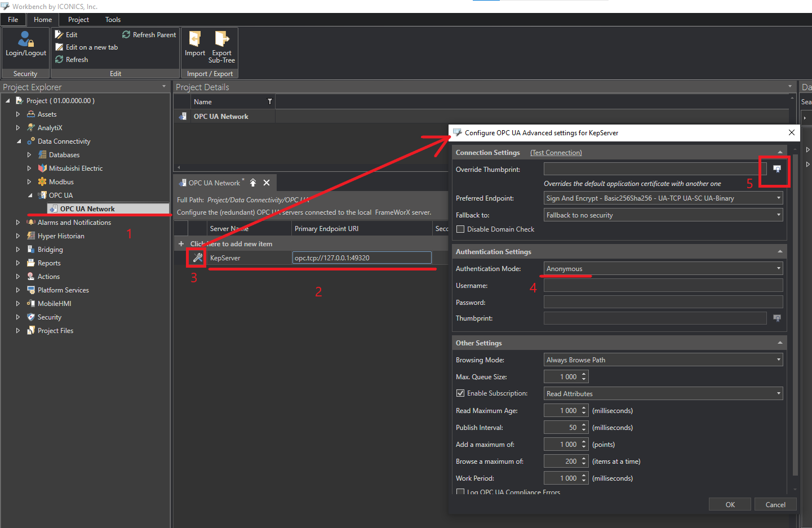The height and width of the screenshot is (528, 812).
Task: Collapse the Connection Settings section
Action: pyautogui.click(x=780, y=153)
